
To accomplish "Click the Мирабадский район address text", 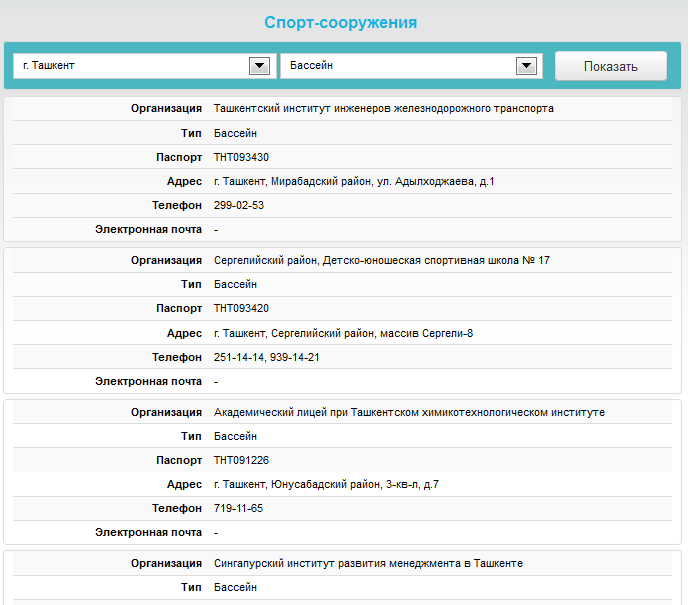I will 354,182.
